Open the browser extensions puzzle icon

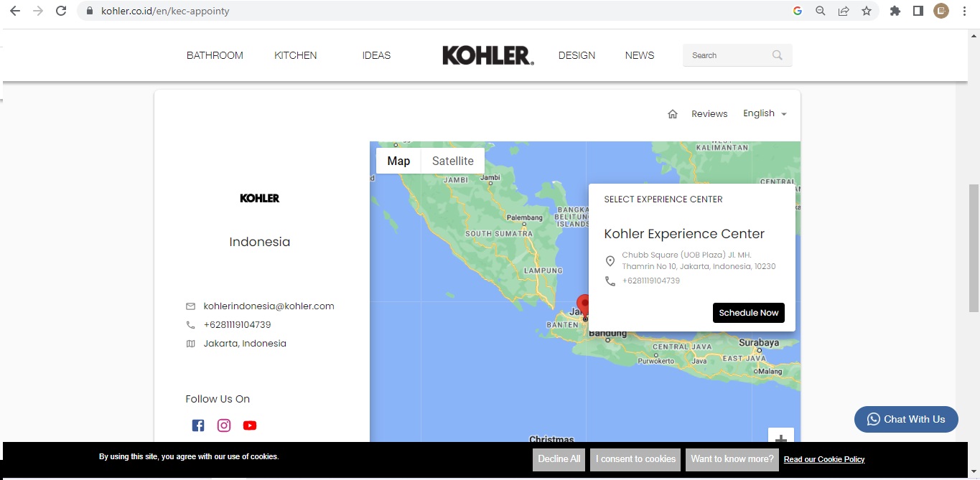pos(895,11)
